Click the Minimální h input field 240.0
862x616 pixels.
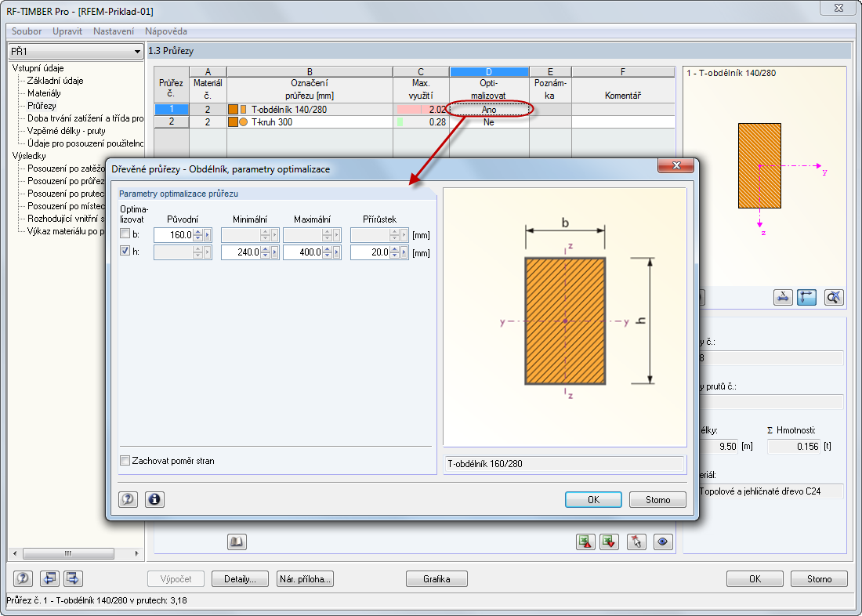(241, 252)
